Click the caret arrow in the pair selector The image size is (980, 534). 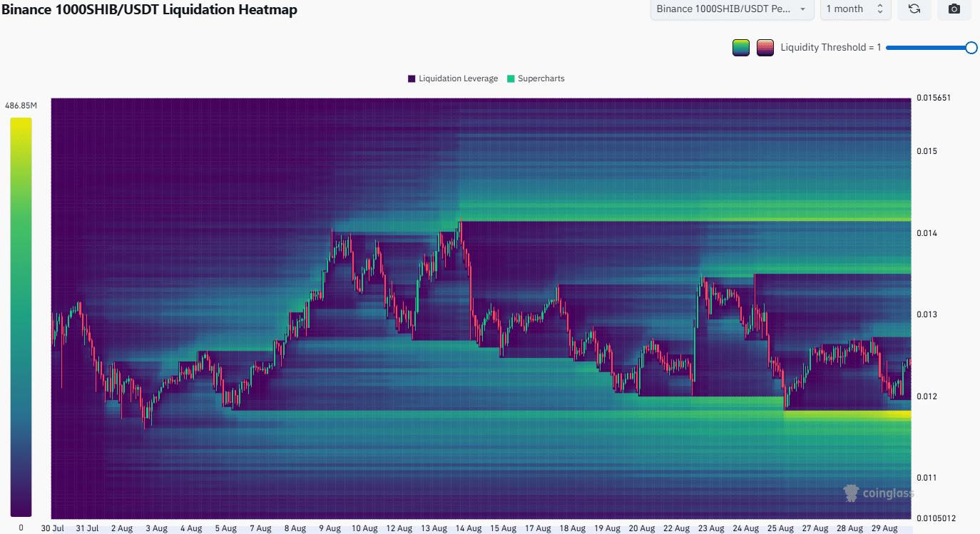click(802, 9)
